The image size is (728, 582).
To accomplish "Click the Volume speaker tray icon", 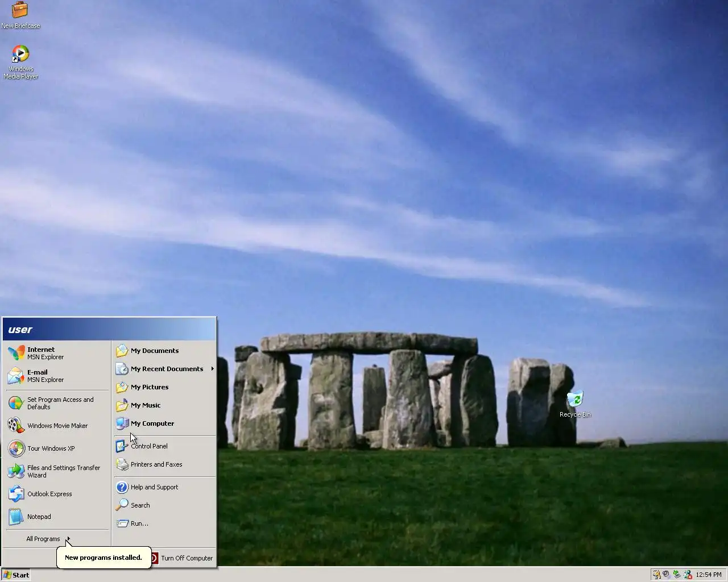I will tap(667, 575).
